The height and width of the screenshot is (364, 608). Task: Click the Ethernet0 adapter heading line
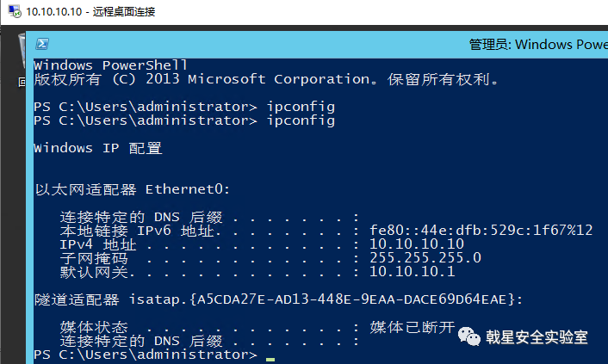[x=132, y=189]
